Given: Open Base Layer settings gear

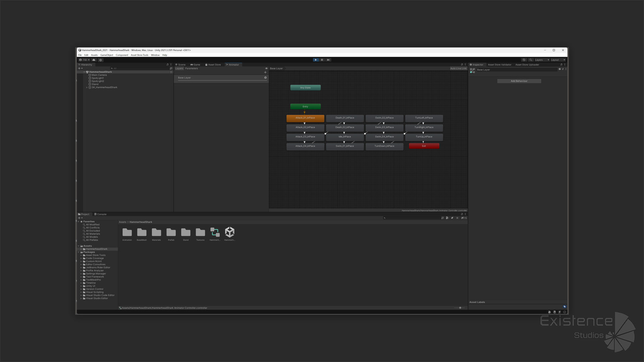Looking at the screenshot, I should tap(265, 78).
